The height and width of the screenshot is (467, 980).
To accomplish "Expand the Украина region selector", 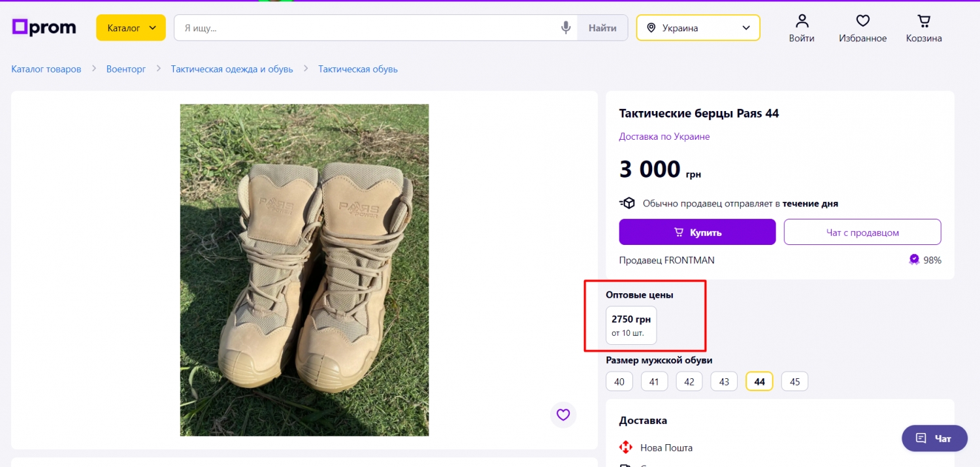I will pyautogui.click(x=698, y=28).
